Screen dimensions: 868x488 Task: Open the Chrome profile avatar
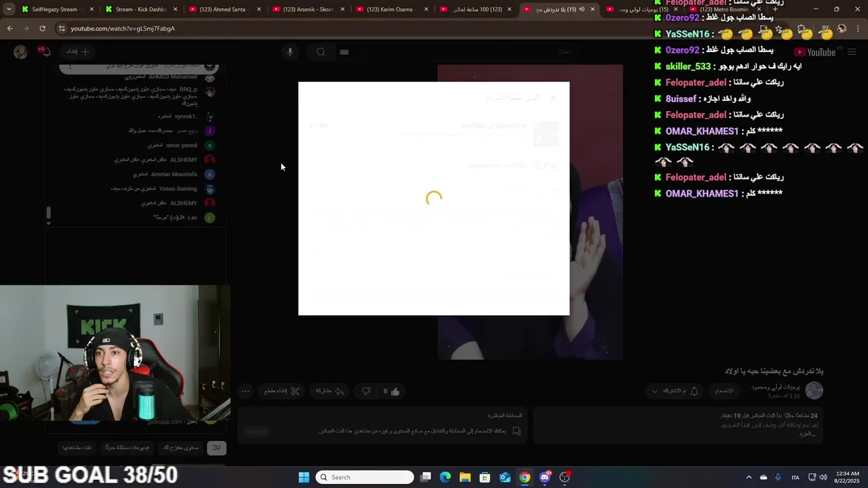[842, 28]
